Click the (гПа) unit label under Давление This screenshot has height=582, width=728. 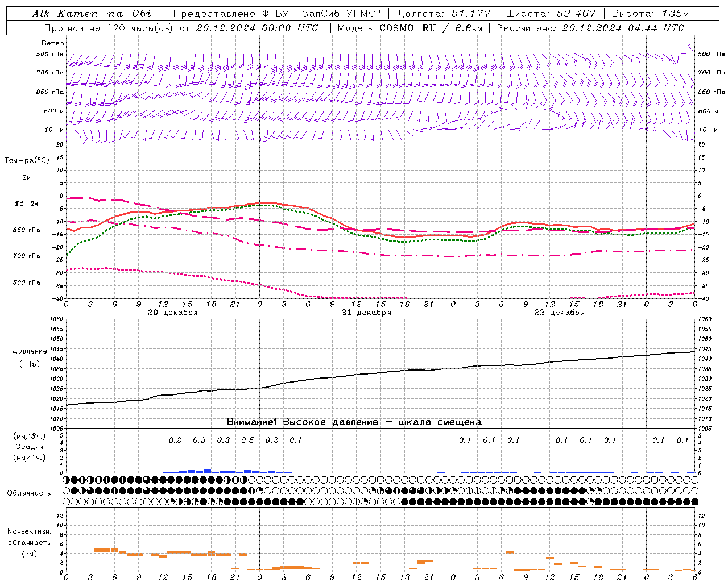coord(30,364)
